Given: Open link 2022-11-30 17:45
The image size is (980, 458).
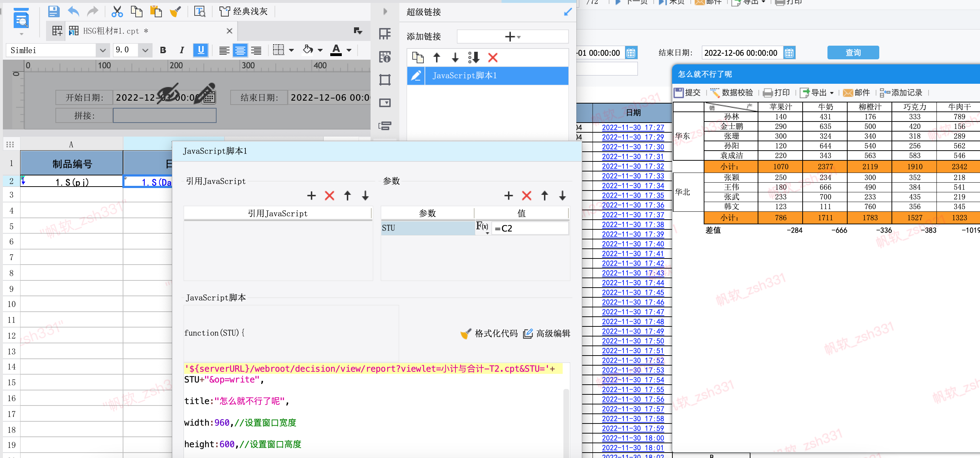Looking at the screenshot, I should coord(633,292).
